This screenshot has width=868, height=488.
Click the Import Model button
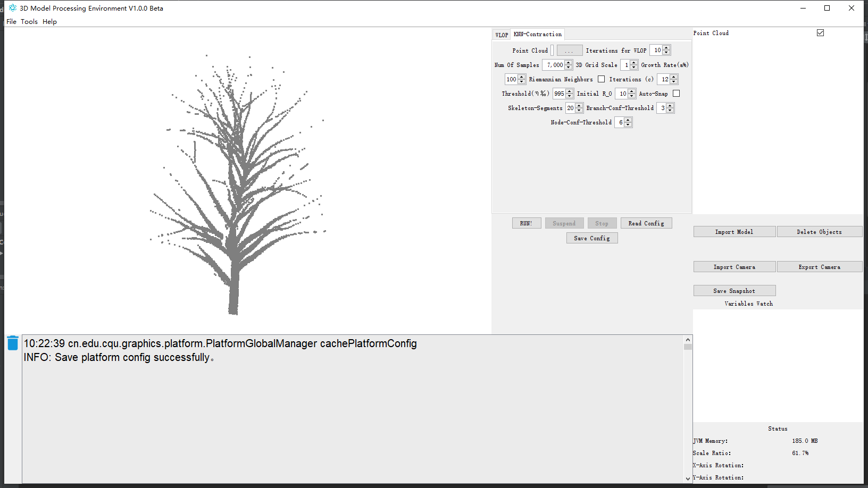(x=734, y=232)
